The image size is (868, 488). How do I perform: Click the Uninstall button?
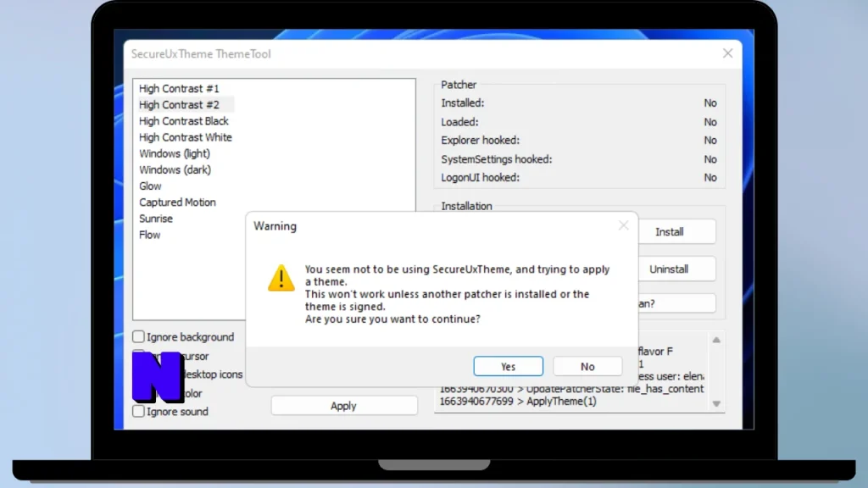point(676,269)
